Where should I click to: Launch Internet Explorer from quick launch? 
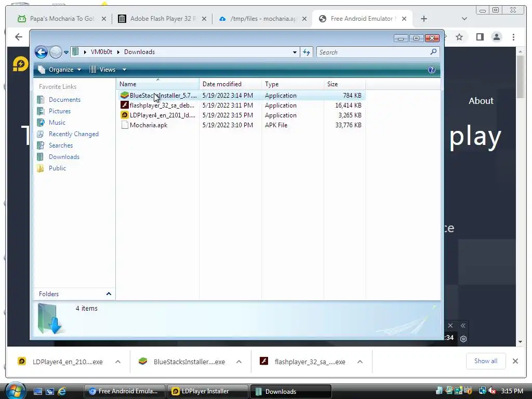62,391
